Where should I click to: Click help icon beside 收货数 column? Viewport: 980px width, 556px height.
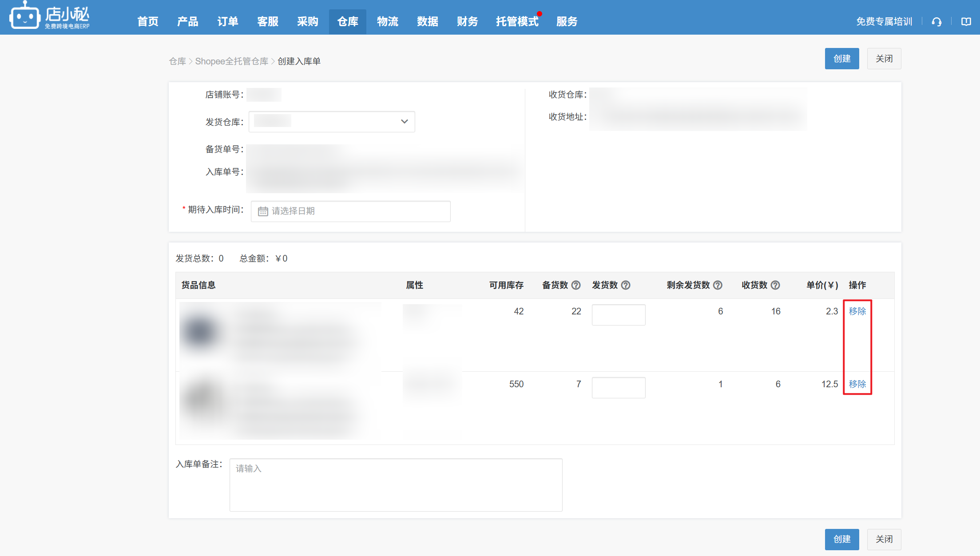(775, 285)
